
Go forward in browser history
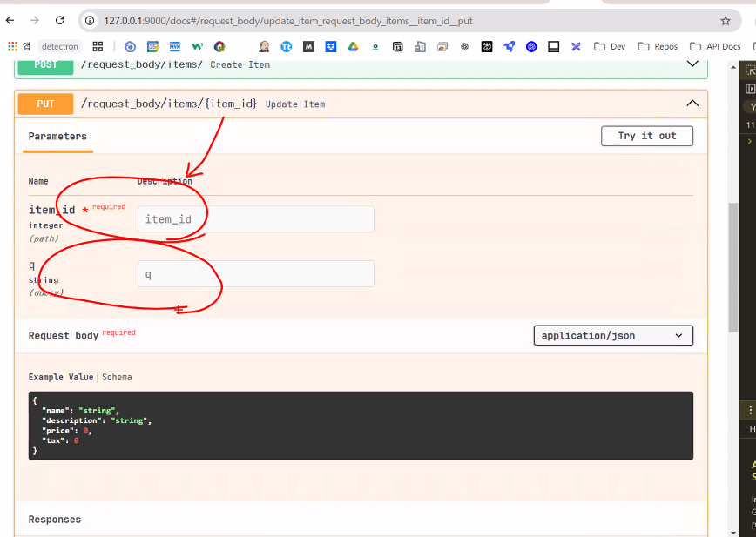(x=35, y=20)
